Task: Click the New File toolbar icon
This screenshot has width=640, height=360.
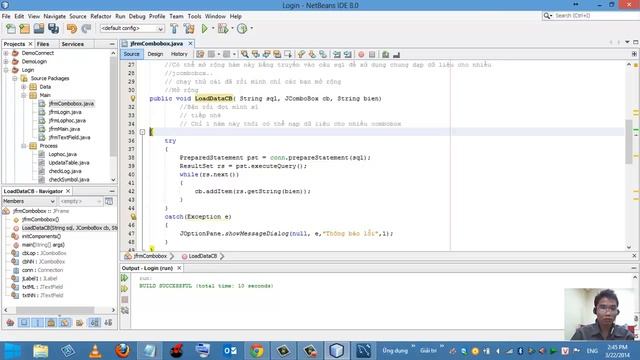Action: pyautogui.click(x=11, y=29)
